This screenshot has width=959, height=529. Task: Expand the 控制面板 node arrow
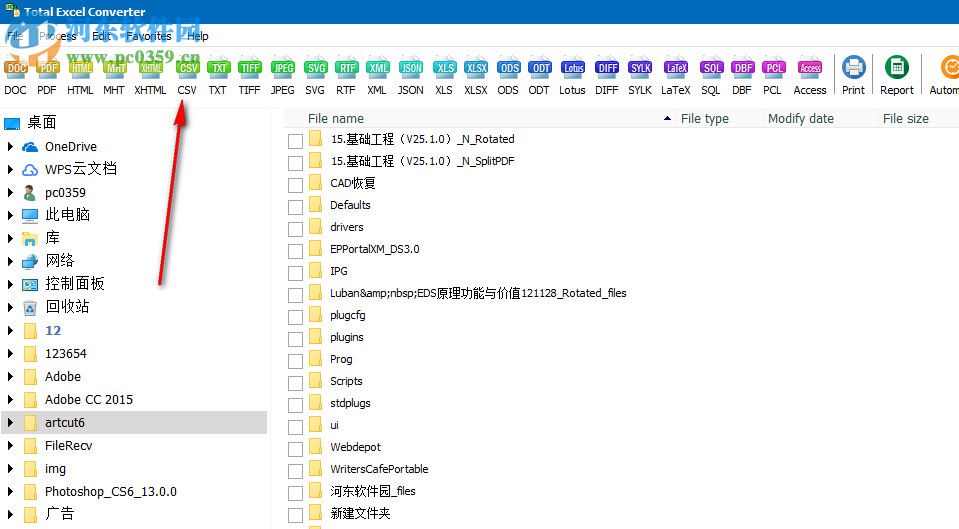[10, 284]
